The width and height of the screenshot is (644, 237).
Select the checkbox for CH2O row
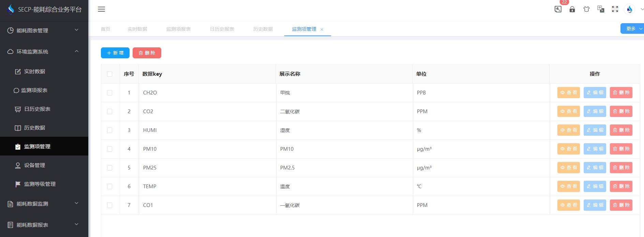tap(109, 93)
